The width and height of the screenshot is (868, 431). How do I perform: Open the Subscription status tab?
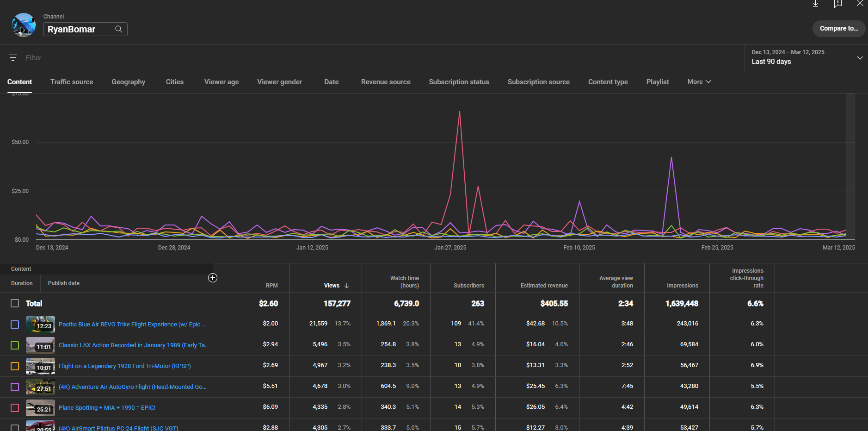tap(459, 82)
